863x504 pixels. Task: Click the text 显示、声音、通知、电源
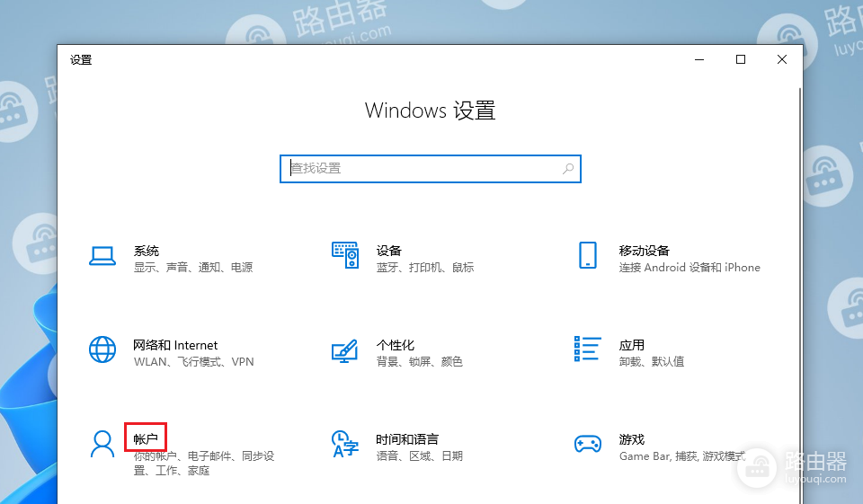[193, 268]
